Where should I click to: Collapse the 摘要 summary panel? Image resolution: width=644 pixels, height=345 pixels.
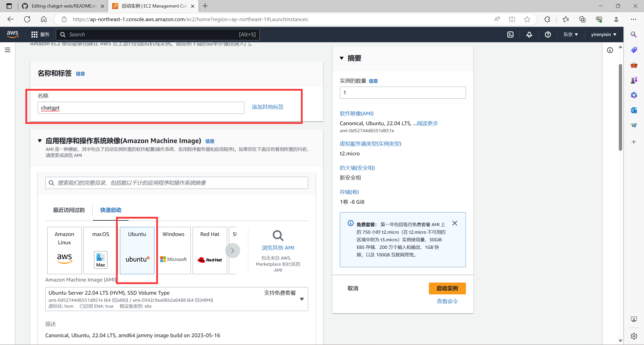342,58
